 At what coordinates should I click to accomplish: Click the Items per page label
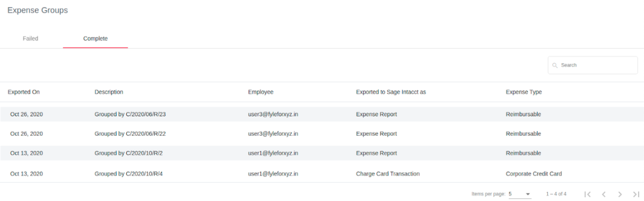[488, 194]
